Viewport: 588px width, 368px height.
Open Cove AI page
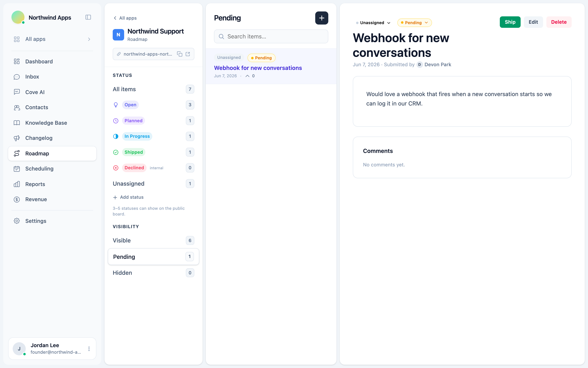52,92
